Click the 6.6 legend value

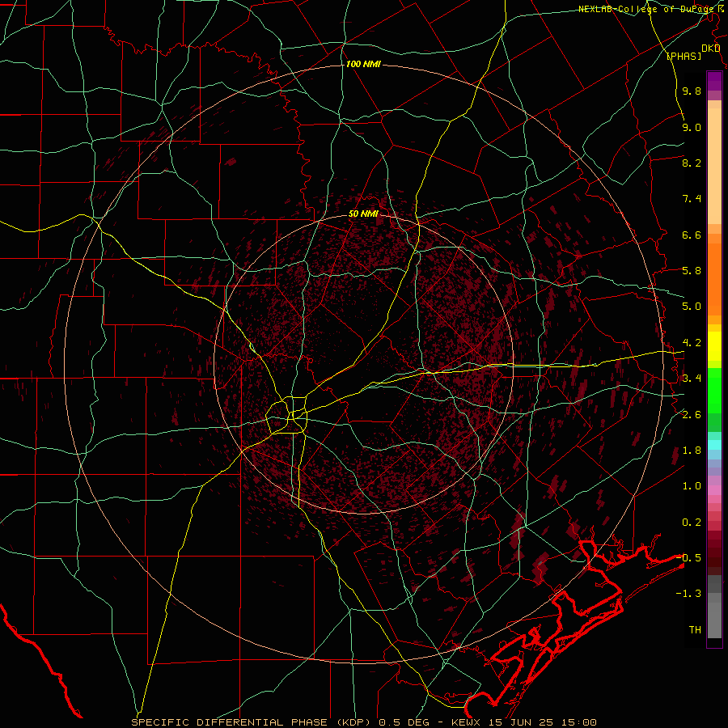coord(692,235)
